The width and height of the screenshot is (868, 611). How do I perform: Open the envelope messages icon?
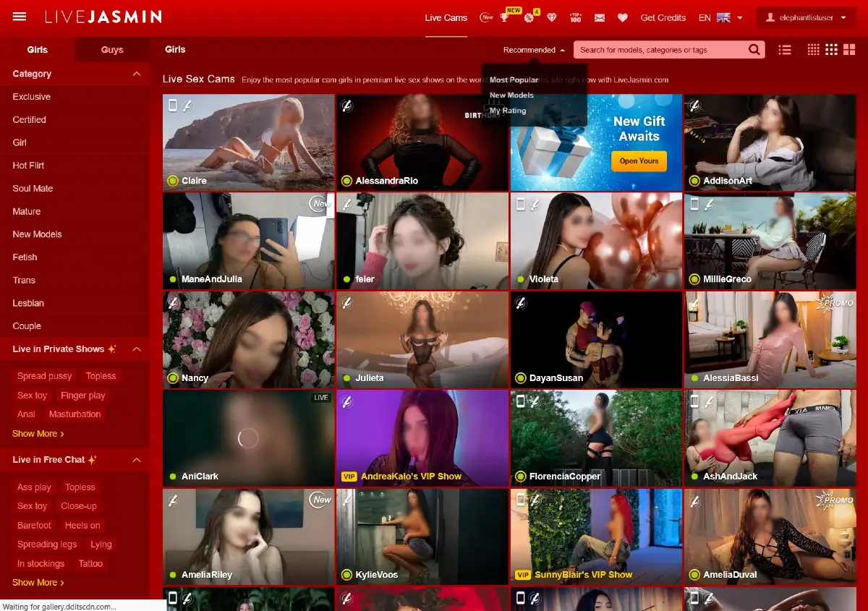[x=600, y=18]
